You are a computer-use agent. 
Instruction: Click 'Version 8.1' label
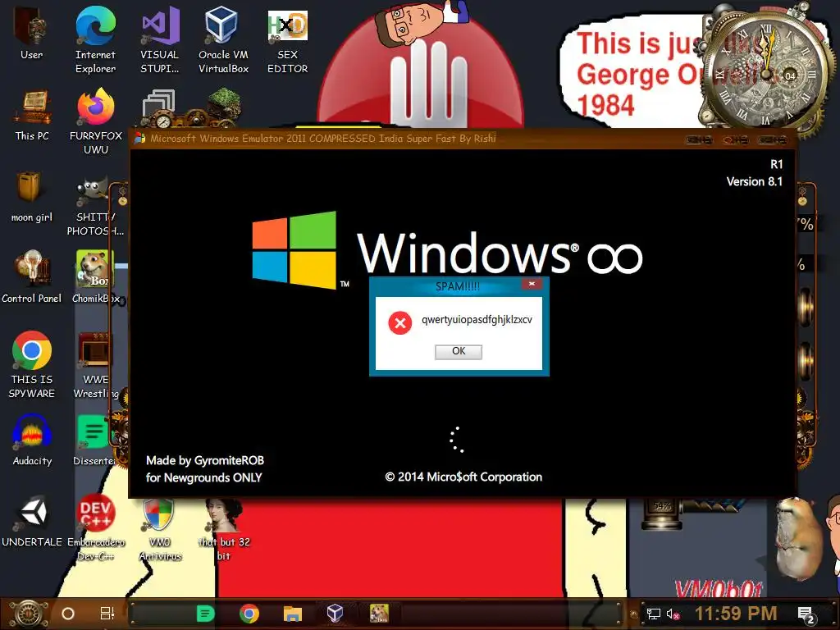click(755, 181)
